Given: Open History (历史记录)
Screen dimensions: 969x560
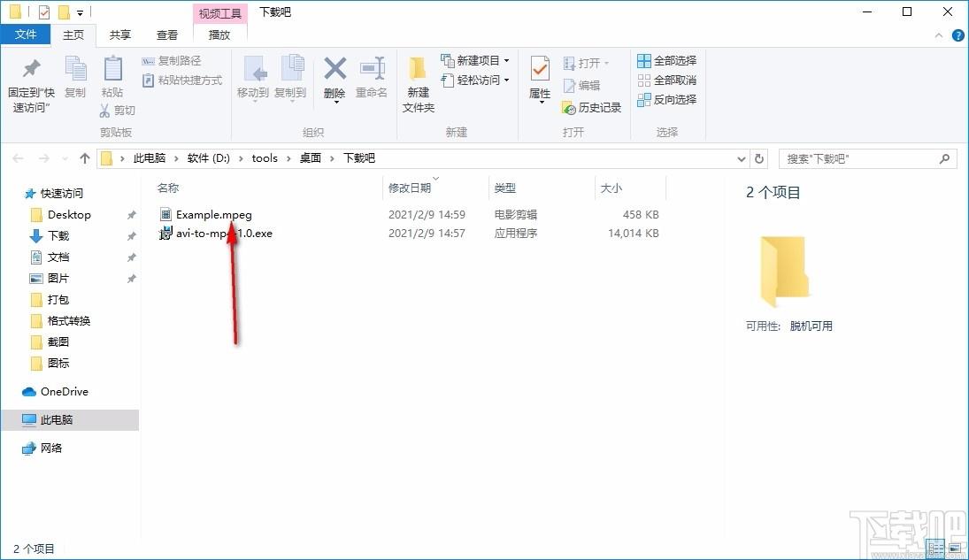Looking at the screenshot, I should tap(592, 108).
